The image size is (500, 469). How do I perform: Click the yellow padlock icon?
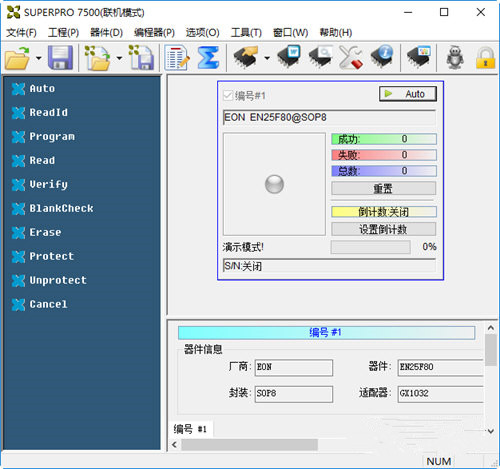[485, 58]
